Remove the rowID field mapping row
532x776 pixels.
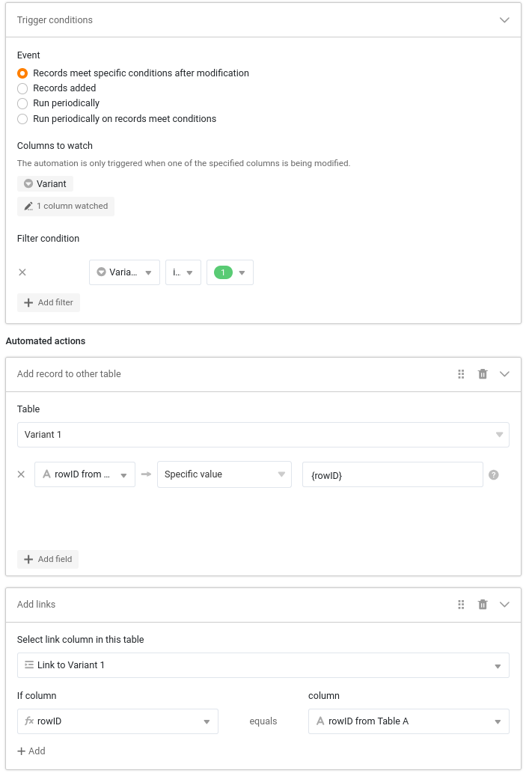point(22,474)
